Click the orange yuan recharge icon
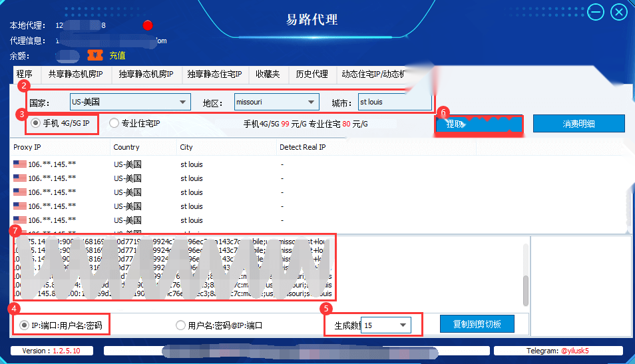This screenshot has height=364, width=635. point(95,55)
